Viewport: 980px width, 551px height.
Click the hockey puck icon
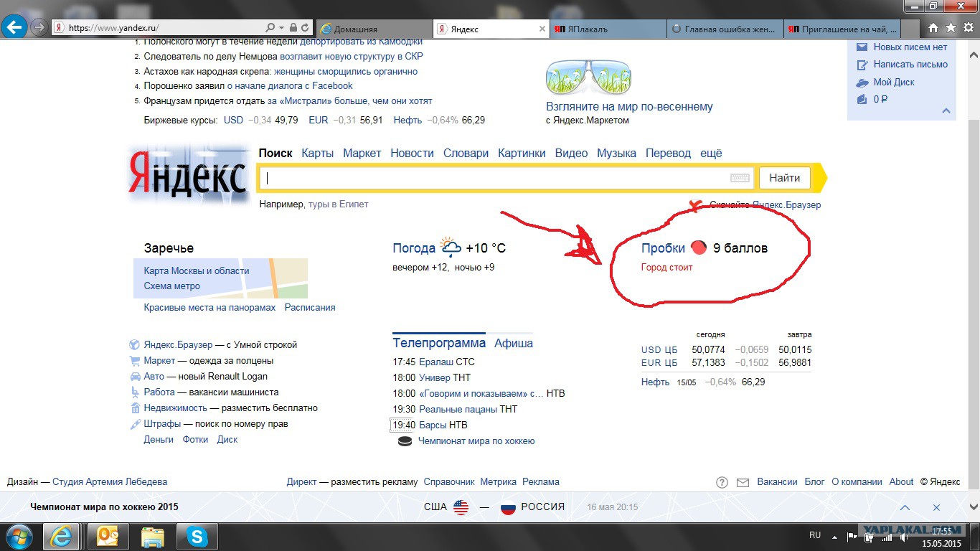tap(405, 441)
